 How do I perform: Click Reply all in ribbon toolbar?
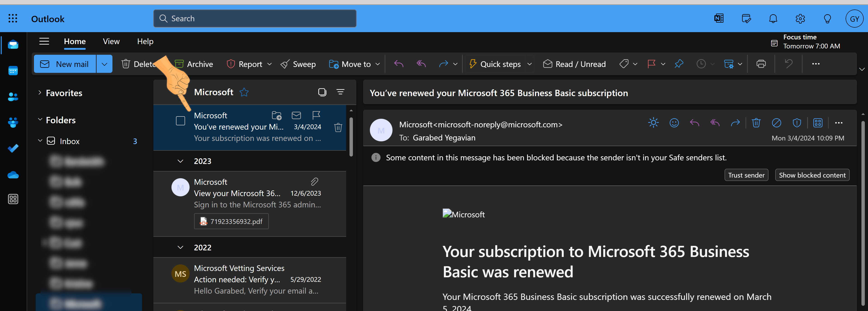421,64
